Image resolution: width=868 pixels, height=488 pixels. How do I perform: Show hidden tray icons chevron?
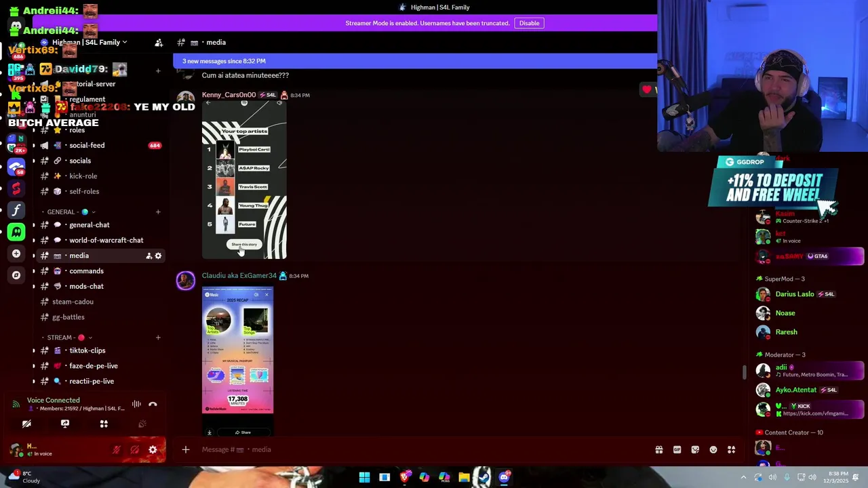pos(744,477)
